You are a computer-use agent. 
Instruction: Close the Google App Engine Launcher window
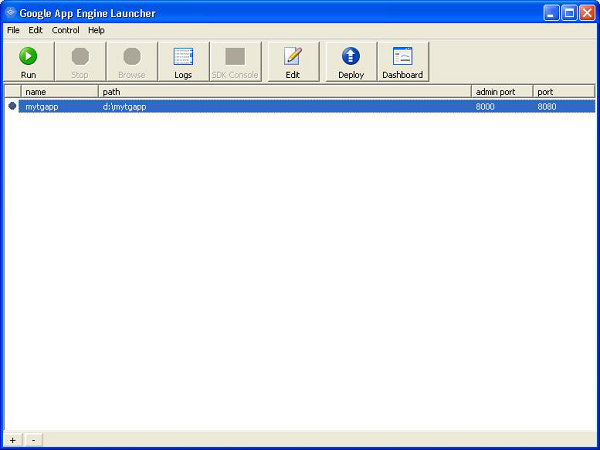pyautogui.click(x=587, y=13)
